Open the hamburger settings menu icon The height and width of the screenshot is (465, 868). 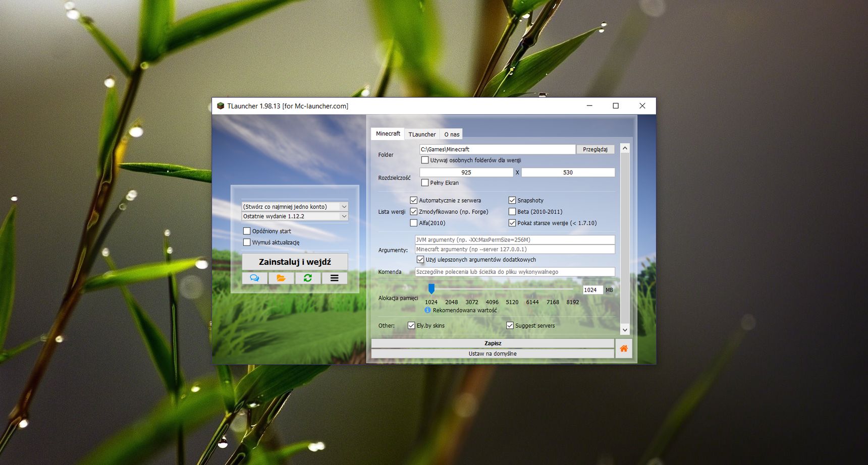[x=334, y=278]
